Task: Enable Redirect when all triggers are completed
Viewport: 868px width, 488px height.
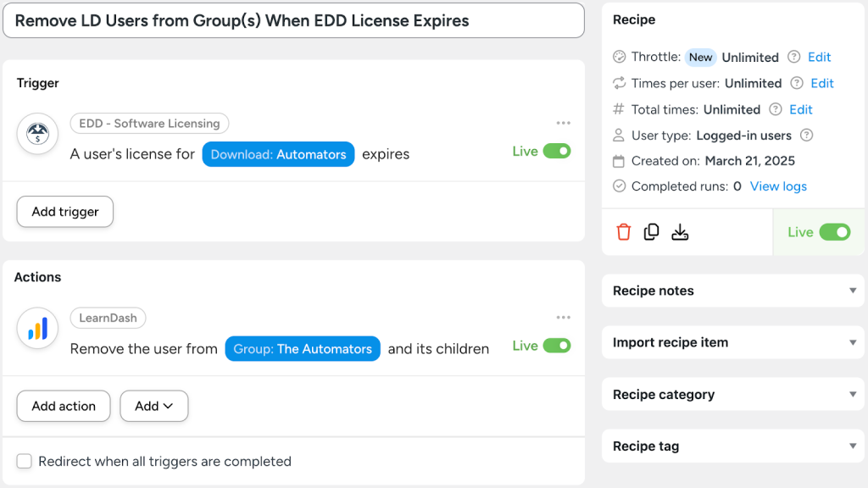Action: (24, 461)
